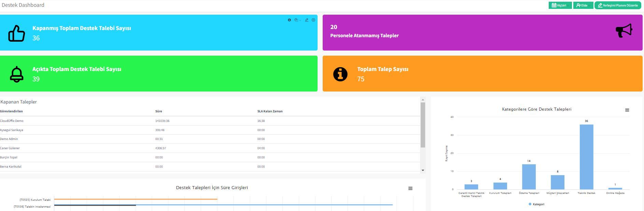Click the value 36 on blue card
Viewport: 644px width, 211px height.
tap(36, 38)
